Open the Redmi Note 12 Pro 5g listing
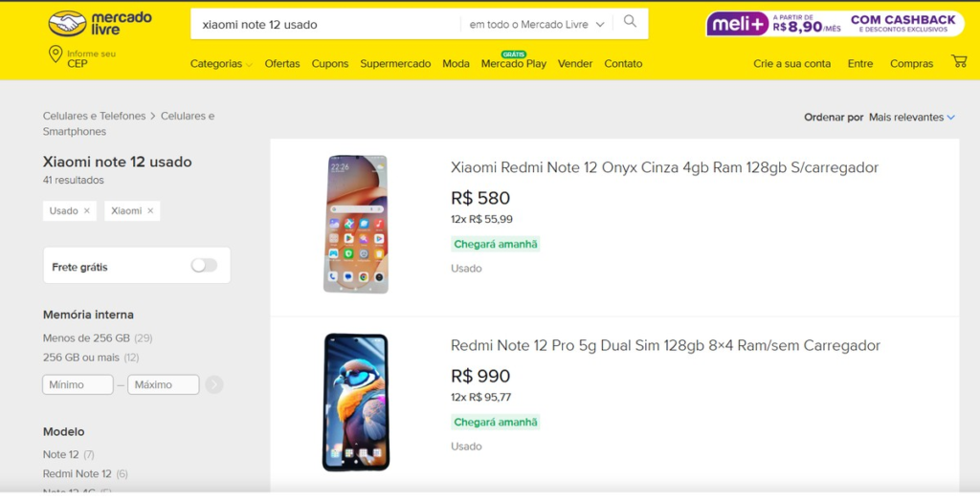Viewport: 980px width, 501px height. [665, 345]
